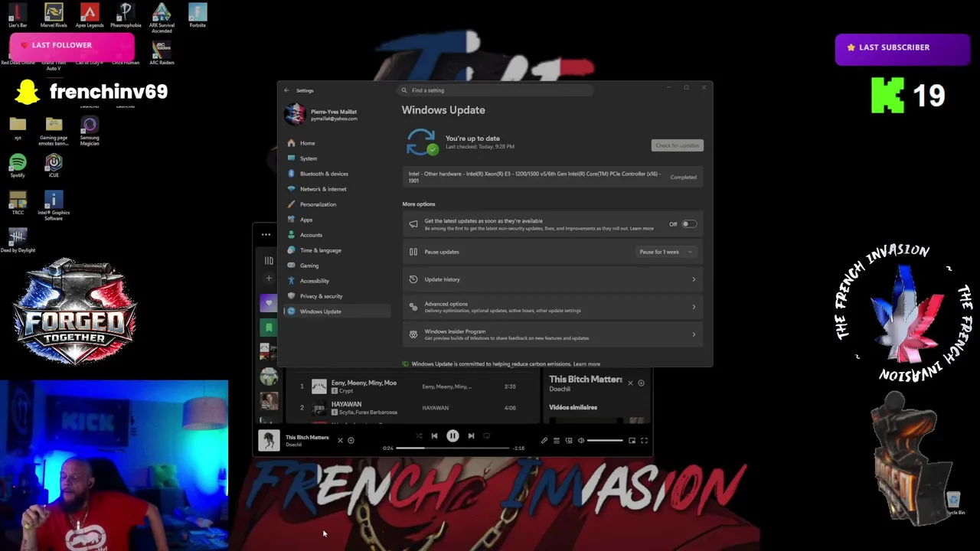Open xyz desktop folder
This screenshot has width=980, height=551.
[x=18, y=128]
